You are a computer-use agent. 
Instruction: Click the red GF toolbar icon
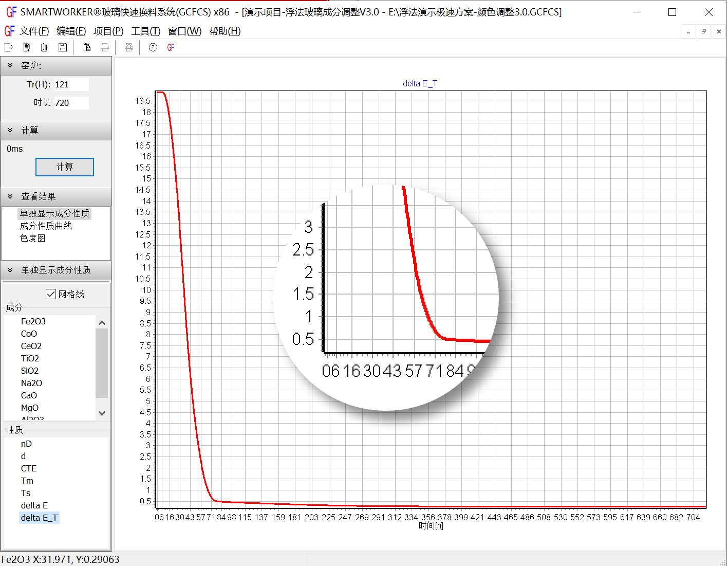(171, 47)
